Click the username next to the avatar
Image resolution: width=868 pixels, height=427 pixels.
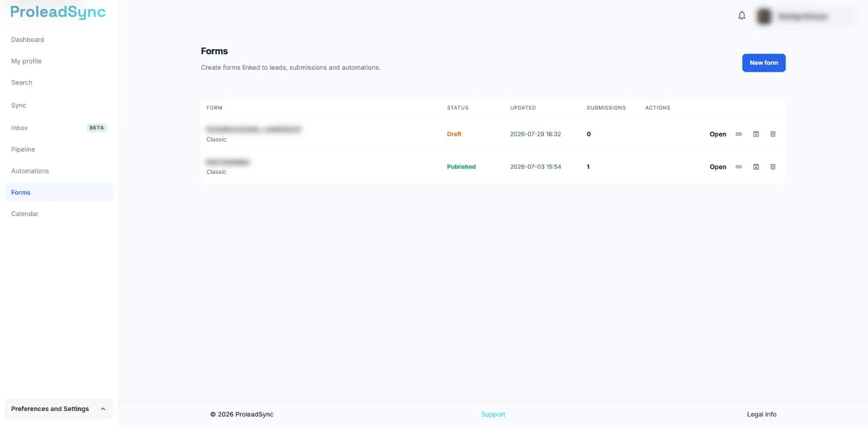(x=803, y=17)
